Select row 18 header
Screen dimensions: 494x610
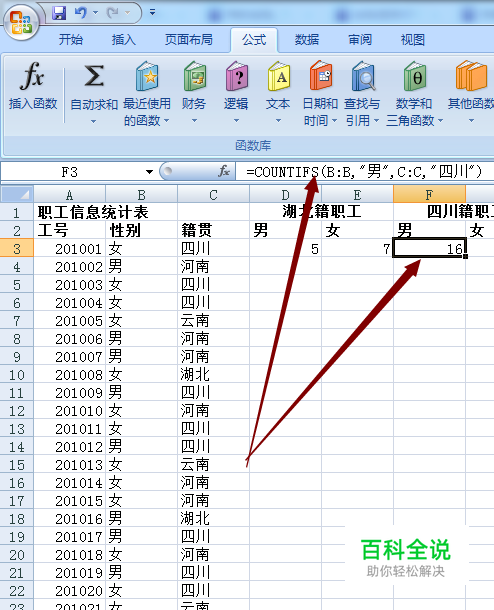[x=17, y=519]
